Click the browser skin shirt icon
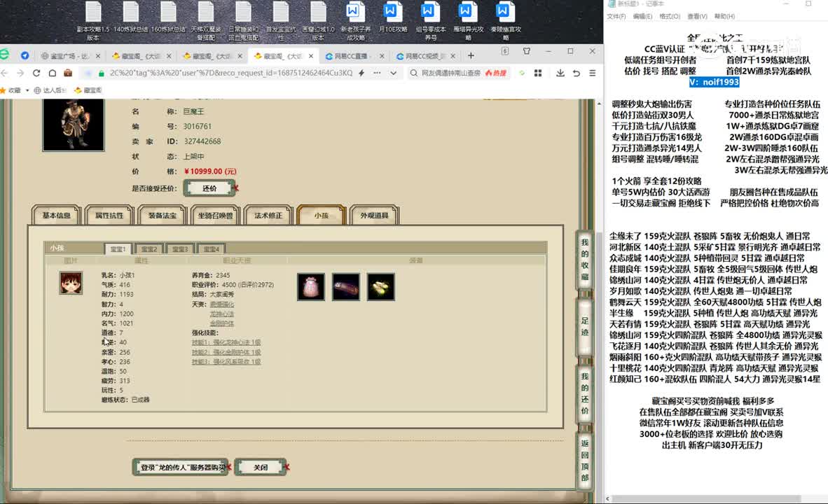Screen dimensions: 828x504 pyautogui.click(x=527, y=51)
